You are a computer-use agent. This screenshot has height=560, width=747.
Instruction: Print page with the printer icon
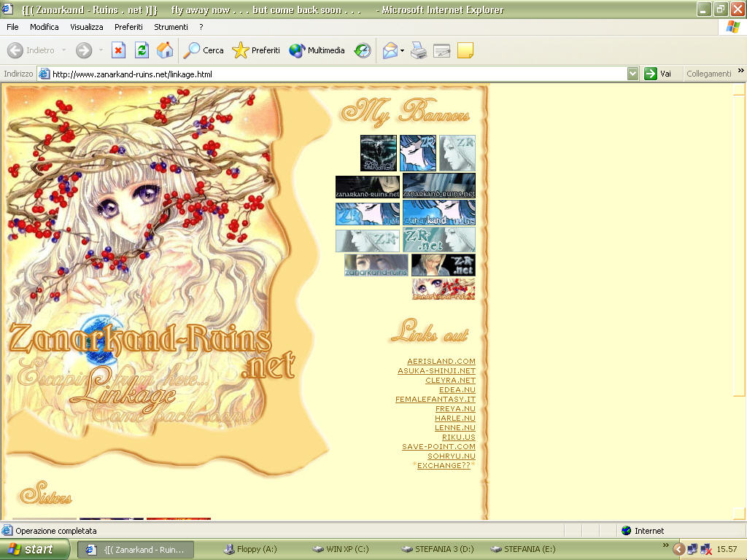click(x=419, y=50)
